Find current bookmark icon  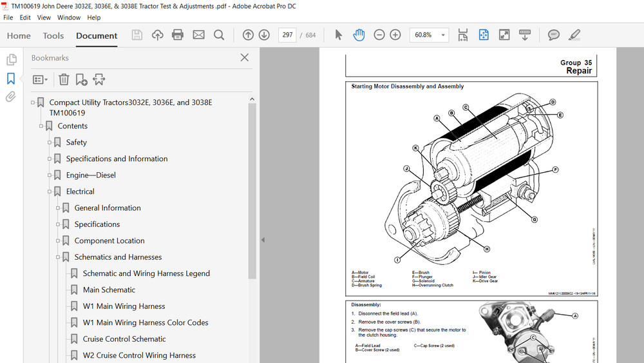(x=99, y=79)
